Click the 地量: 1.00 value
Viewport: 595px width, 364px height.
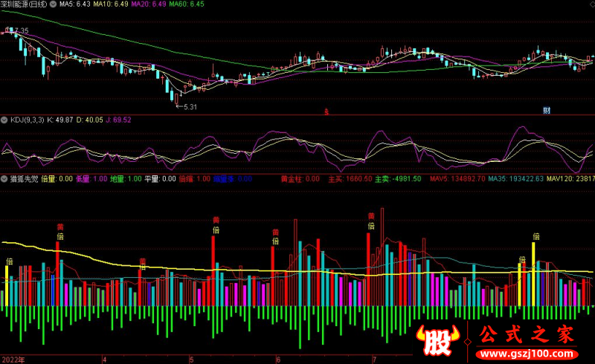(x=126, y=179)
